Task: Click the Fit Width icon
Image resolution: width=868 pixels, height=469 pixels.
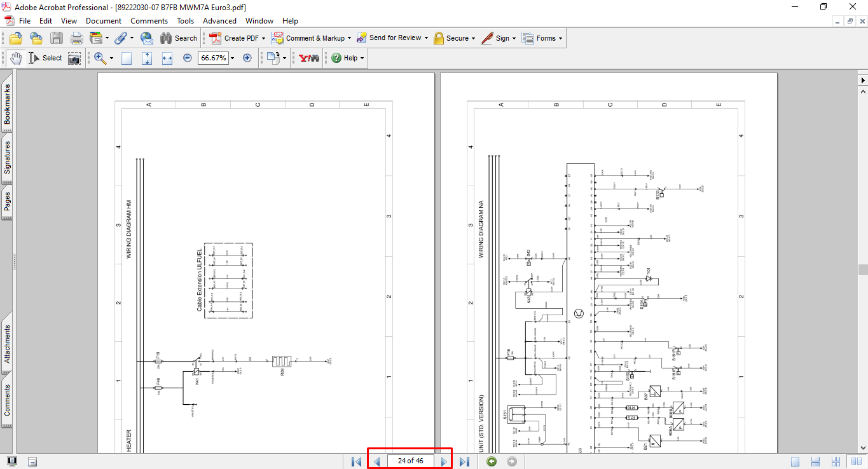Action: click(167, 58)
